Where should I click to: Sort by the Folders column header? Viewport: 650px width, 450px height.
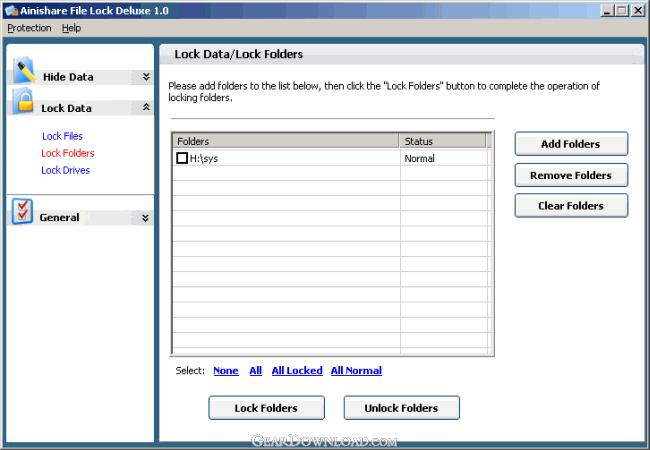286,141
